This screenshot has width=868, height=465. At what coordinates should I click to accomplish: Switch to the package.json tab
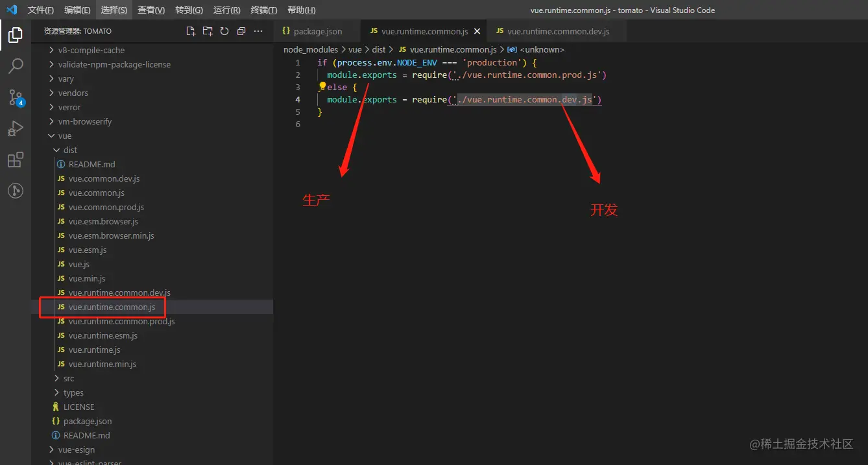tap(317, 31)
